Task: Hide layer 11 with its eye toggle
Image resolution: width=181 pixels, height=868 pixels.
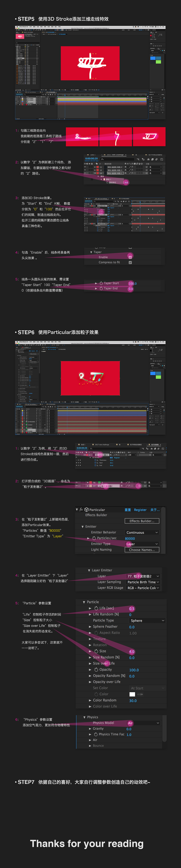Action: [85, 167]
